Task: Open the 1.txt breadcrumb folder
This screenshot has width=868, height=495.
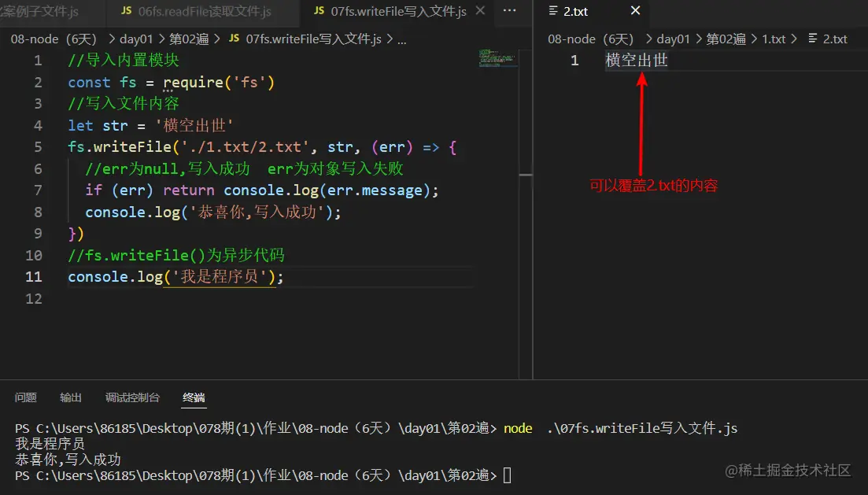Action: [x=774, y=39]
